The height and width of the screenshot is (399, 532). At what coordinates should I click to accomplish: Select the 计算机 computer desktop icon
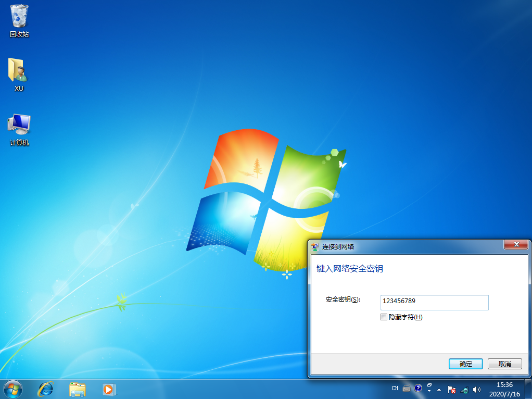(19, 130)
